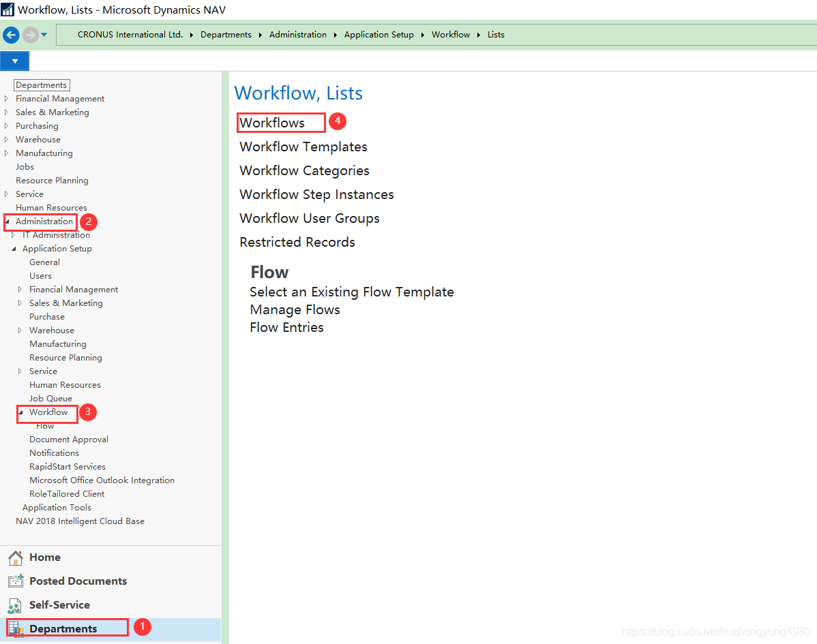The image size is (817, 644).
Task: Open Workflow Step Instances link
Action: tap(317, 195)
